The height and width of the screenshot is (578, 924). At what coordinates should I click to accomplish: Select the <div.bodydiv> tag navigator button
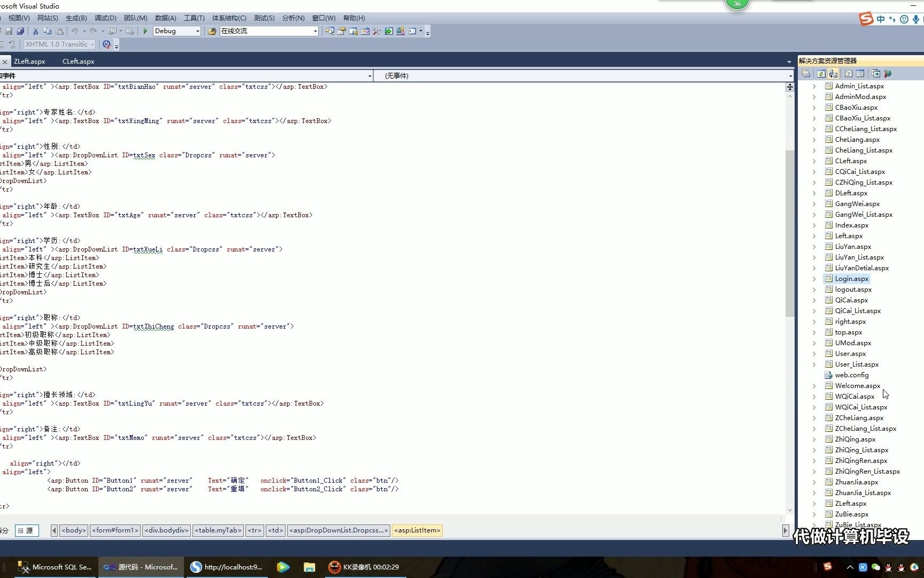166,530
